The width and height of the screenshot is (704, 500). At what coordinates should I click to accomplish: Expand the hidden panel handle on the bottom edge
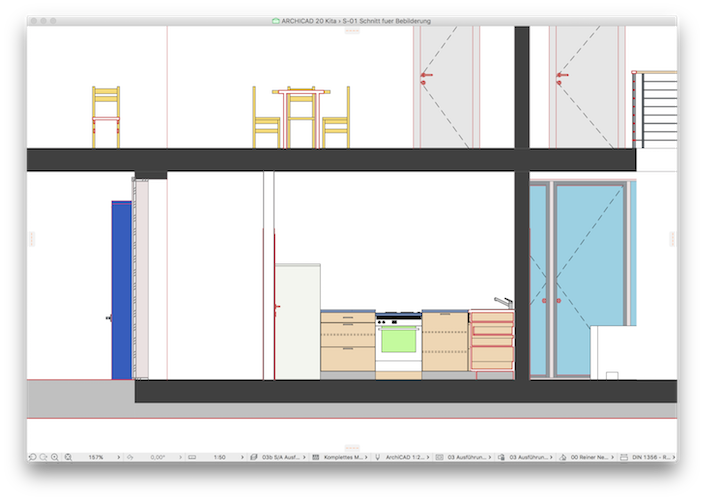352,447
